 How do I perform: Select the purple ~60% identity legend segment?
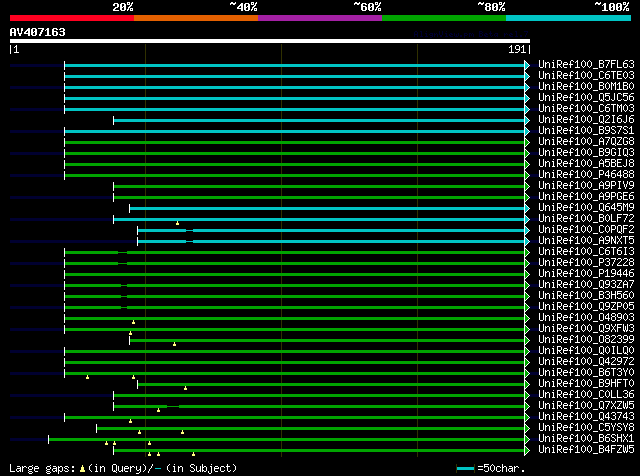(x=320, y=18)
